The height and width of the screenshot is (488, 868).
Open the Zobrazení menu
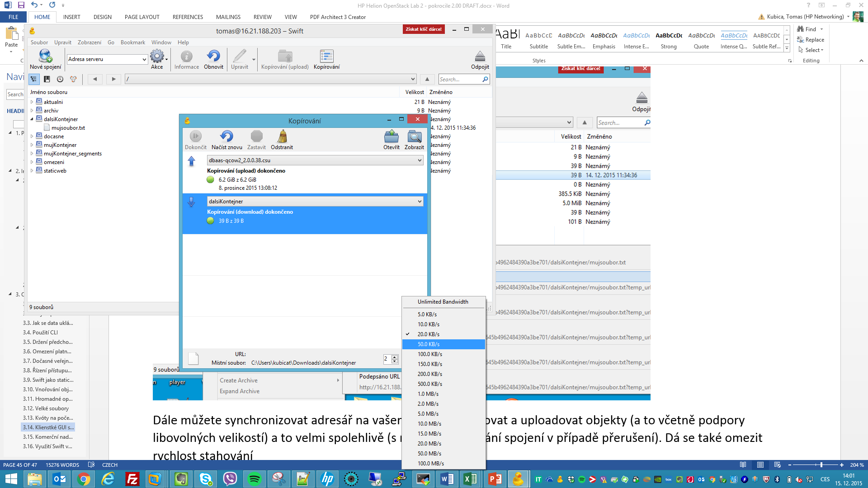tap(90, 42)
